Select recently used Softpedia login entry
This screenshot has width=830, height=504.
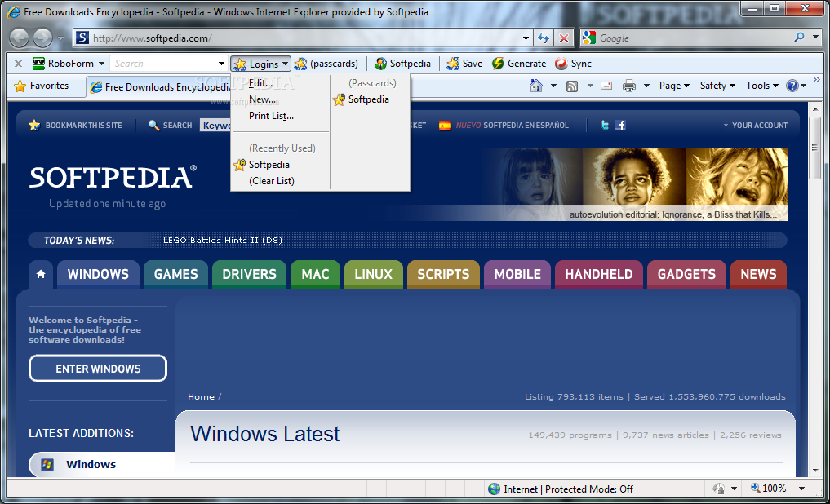pos(269,165)
